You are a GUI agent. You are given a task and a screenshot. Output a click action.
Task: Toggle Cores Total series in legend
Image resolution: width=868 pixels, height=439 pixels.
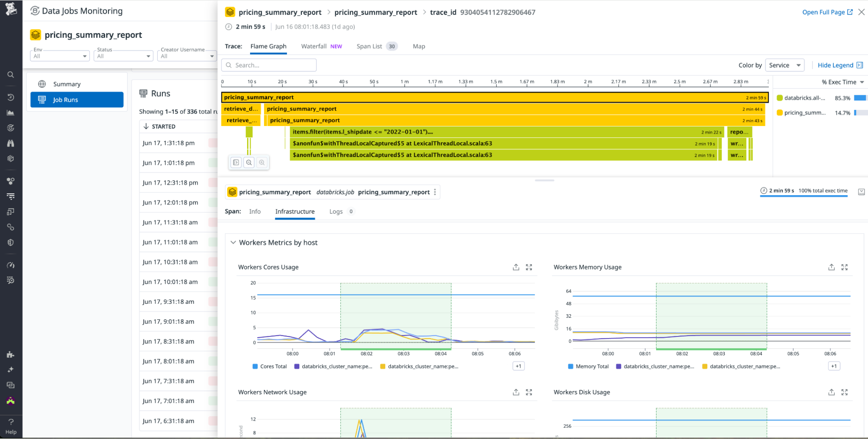(269, 366)
